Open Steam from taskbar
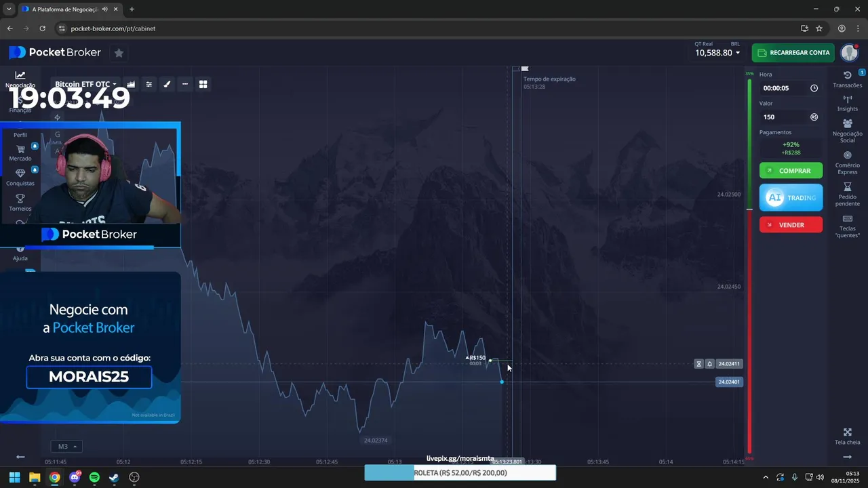Viewport: 868px width, 488px height. [114, 477]
